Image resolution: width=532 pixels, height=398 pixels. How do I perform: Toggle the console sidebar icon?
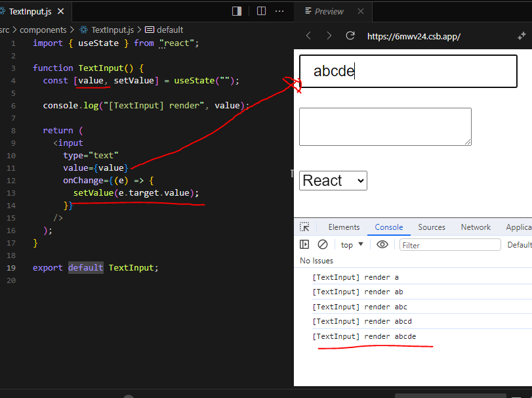[304, 244]
